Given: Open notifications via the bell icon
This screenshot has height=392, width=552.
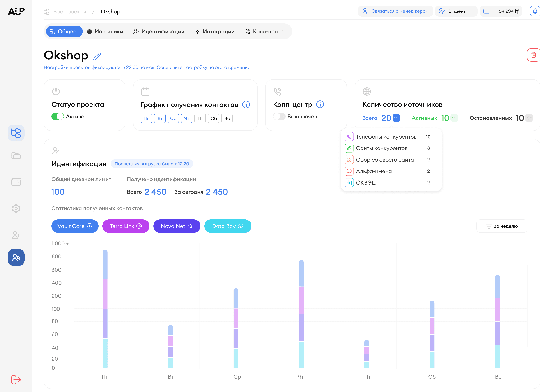Looking at the screenshot, I should click(535, 11).
